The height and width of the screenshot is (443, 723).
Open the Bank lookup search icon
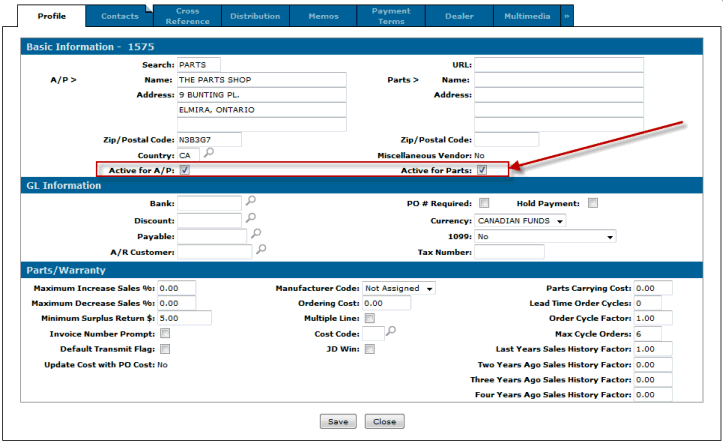[x=250, y=202]
